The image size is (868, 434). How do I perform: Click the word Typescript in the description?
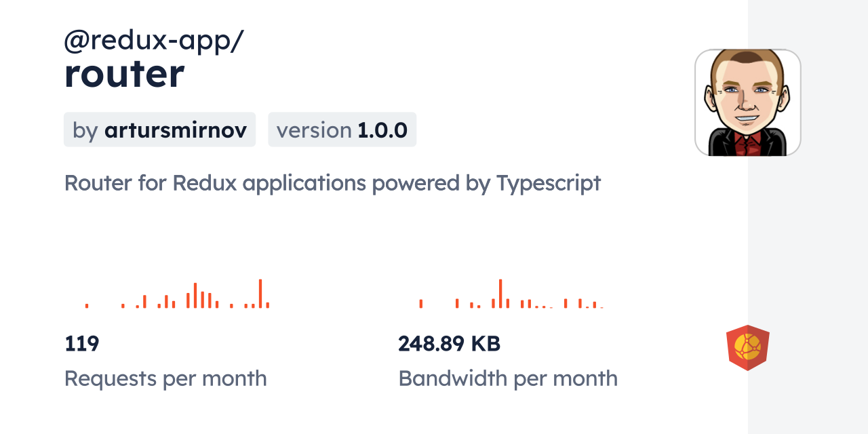548,183
